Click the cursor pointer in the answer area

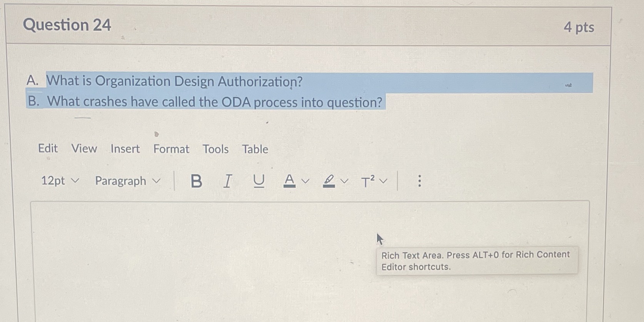(380, 239)
